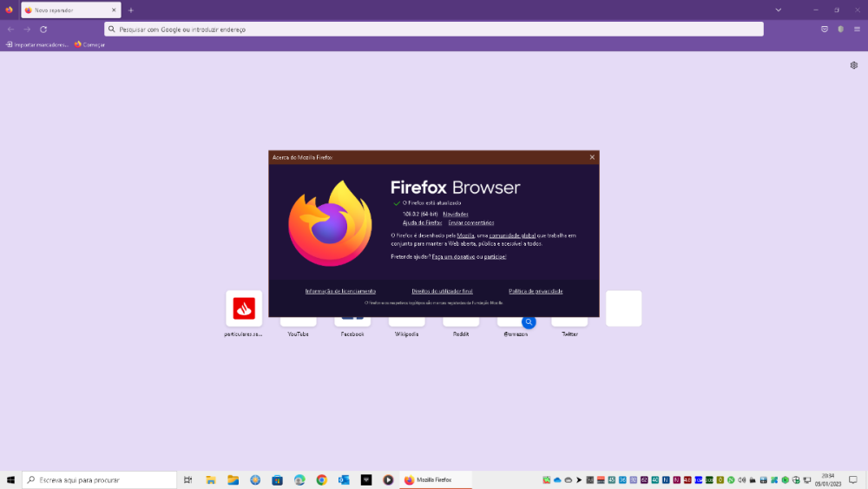
Task: Open the @amazon search shortcut
Action: tap(516, 327)
